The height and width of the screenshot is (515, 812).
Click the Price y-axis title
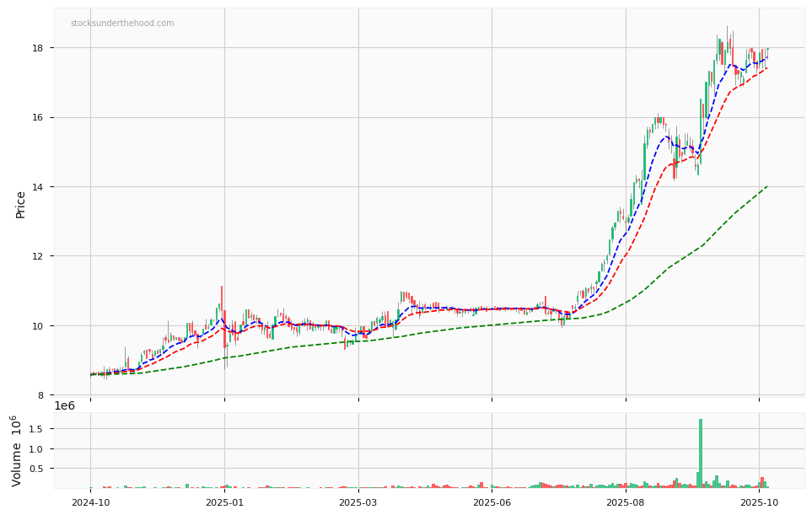click(20, 204)
